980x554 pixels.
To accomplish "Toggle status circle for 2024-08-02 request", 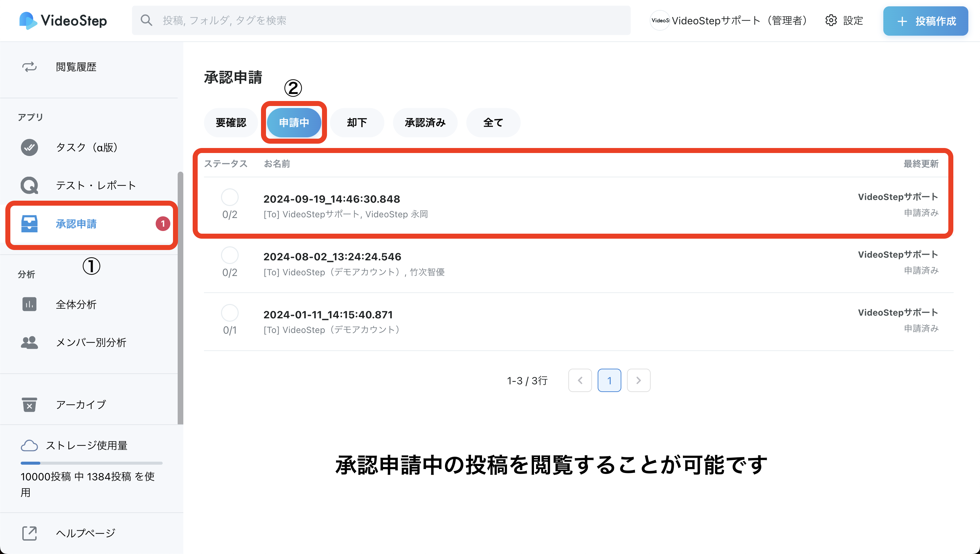I will pyautogui.click(x=230, y=255).
